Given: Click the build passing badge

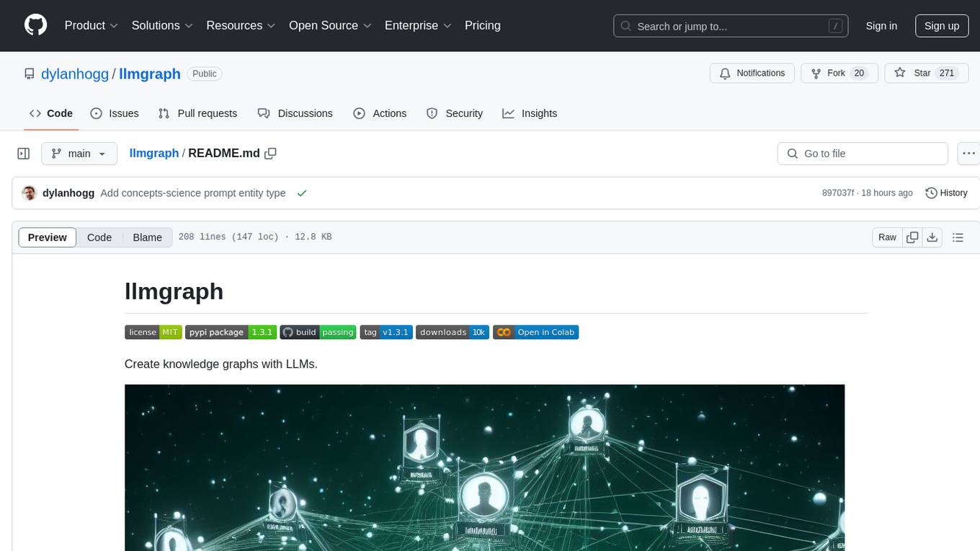Looking at the screenshot, I should 318,332.
